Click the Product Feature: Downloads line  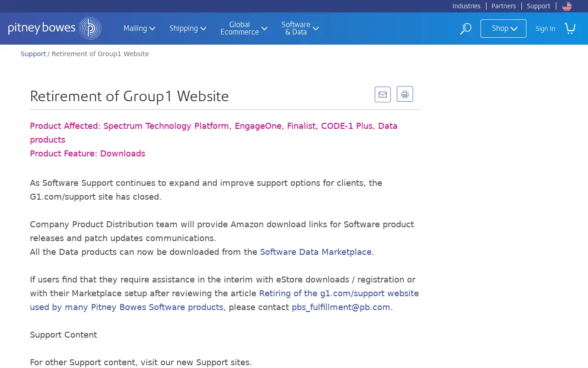click(87, 154)
